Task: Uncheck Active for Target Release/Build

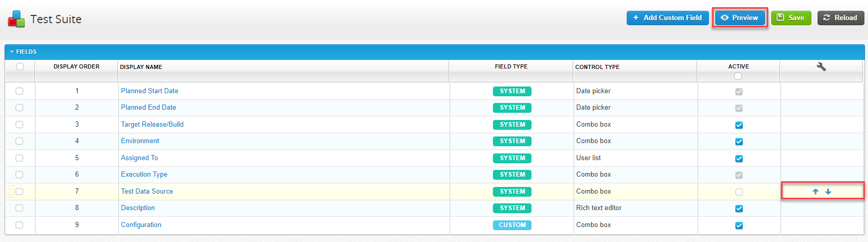Action: [739, 125]
